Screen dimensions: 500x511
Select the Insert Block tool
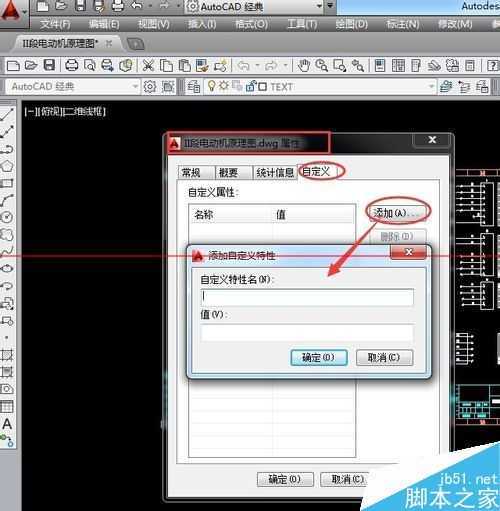7,303
